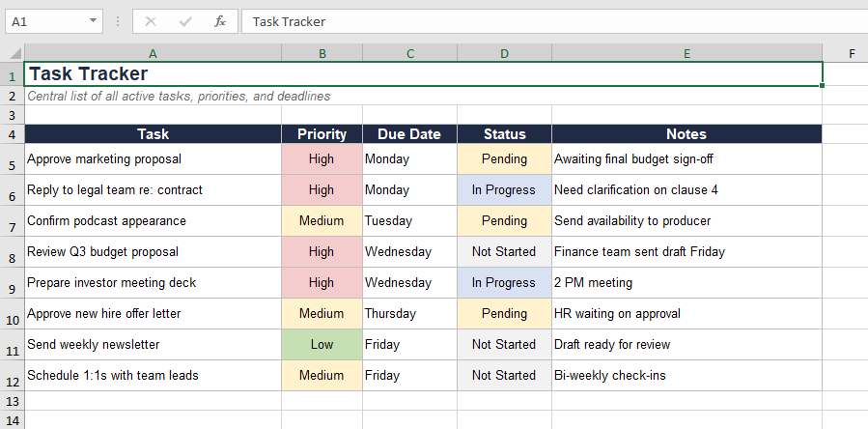Select row 1 header
Screen dimensions: 868x429
pos(14,73)
